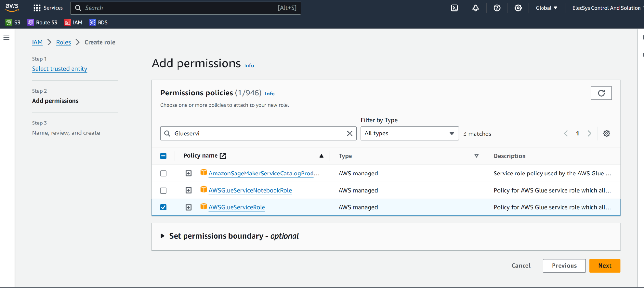This screenshot has width=644, height=288.
Task: Launch the CloudShell terminal icon
Action: [x=454, y=8]
